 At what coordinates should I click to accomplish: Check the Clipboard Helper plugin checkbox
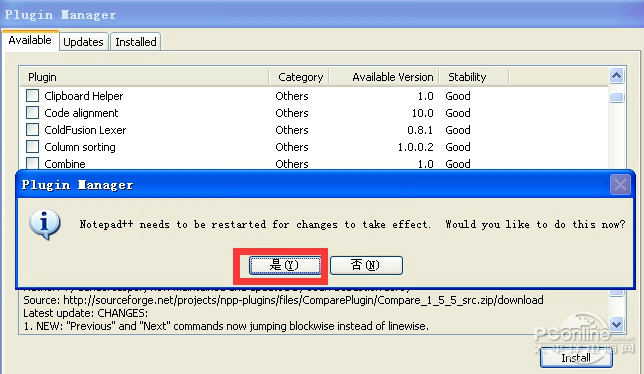[32, 96]
